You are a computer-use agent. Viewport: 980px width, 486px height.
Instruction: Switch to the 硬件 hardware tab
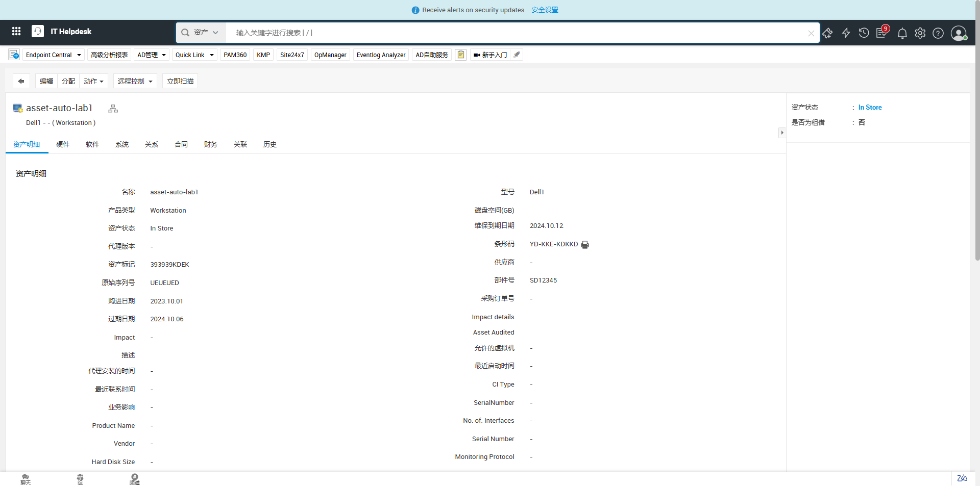click(63, 144)
